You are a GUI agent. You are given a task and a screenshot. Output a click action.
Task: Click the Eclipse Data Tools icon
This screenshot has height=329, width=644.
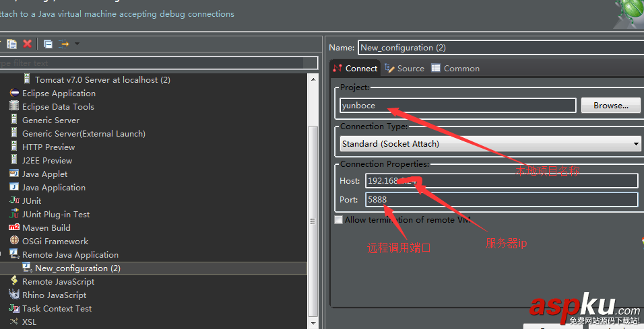[14, 106]
